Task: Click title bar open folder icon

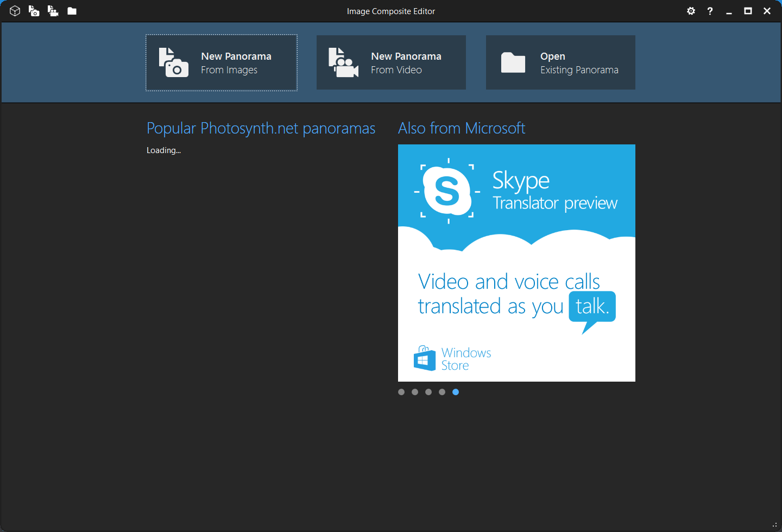Action: pos(72,11)
